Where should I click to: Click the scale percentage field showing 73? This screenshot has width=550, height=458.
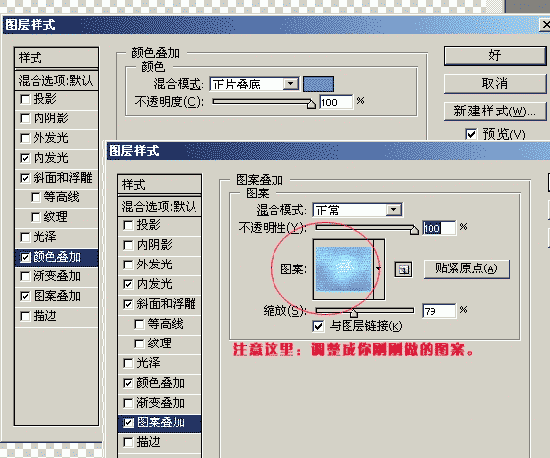coord(439,311)
